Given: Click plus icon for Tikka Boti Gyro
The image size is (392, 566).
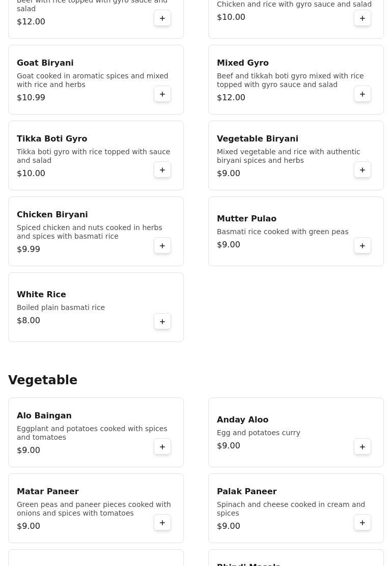Looking at the screenshot, I should (162, 170).
